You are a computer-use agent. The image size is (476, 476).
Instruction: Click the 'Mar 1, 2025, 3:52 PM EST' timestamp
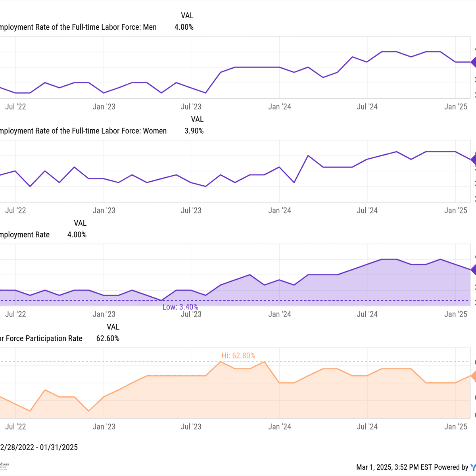click(x=394, y=467)
